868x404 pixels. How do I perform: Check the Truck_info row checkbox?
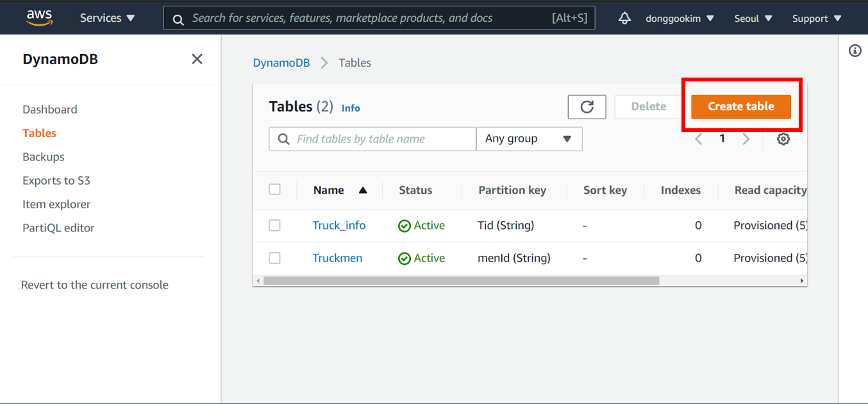(274, 225)
